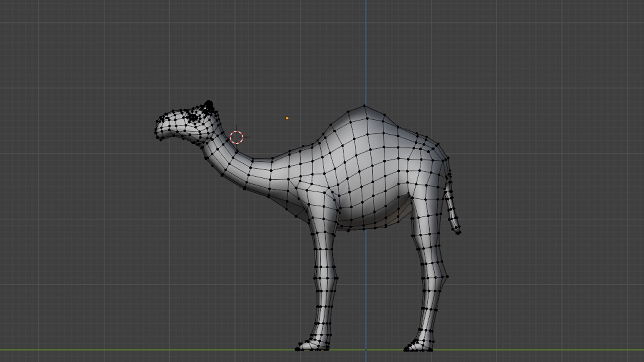Screen dimensions: 644x362
Task: Click the red-white 3D cursor circle
Action: [x=236, y=137]
